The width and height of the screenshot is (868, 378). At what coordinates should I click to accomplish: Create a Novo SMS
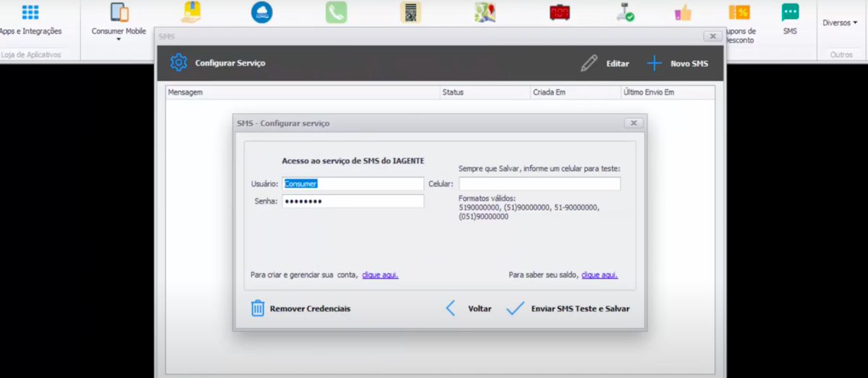(677, 63)
